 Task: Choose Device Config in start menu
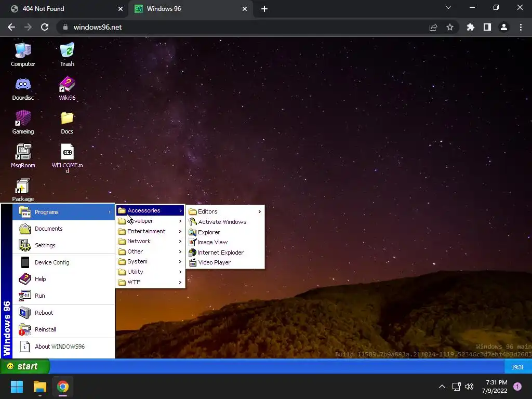pos(64,262)
